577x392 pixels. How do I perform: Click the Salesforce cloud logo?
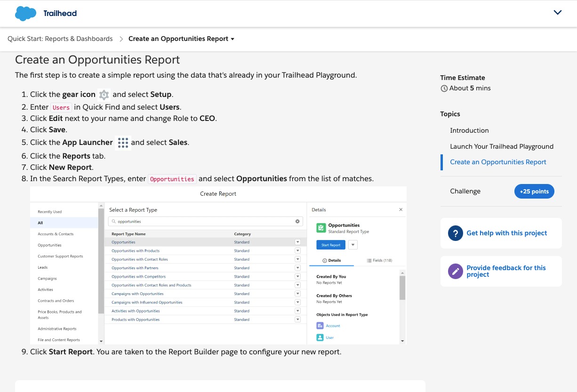[x=25, y=13]
